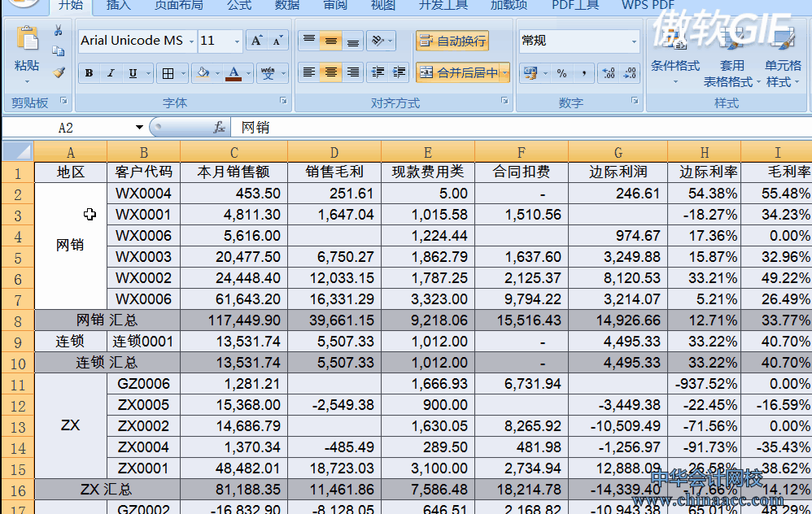Viewport: 812px width, 514px height.
Task: Select column C header
Action: click(x=234, y=152)
